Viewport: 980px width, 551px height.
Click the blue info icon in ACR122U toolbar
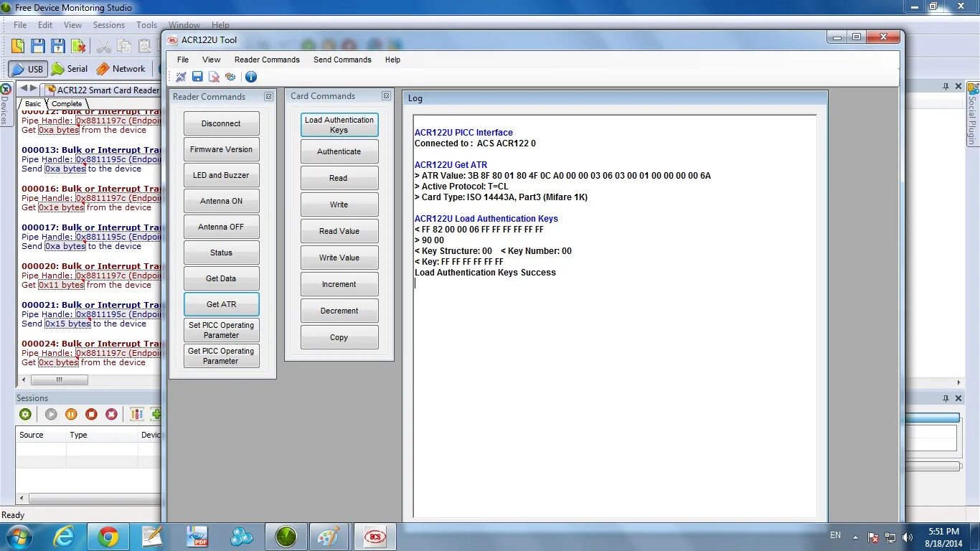(250, 77)
